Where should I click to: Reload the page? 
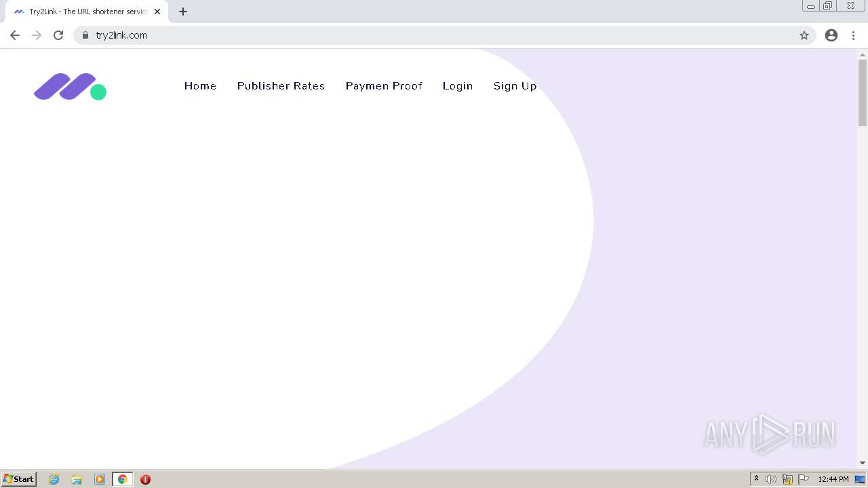(x=58, y=35)
